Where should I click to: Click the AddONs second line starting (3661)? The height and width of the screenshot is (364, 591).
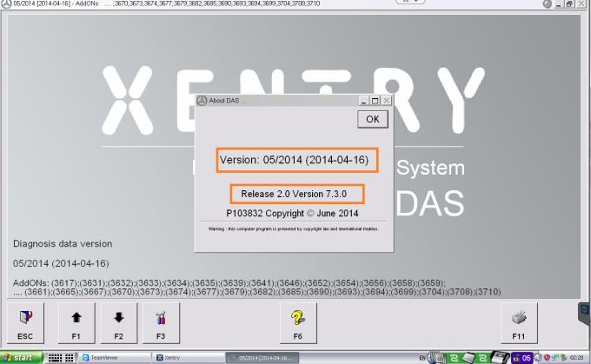tap(256, 292)
